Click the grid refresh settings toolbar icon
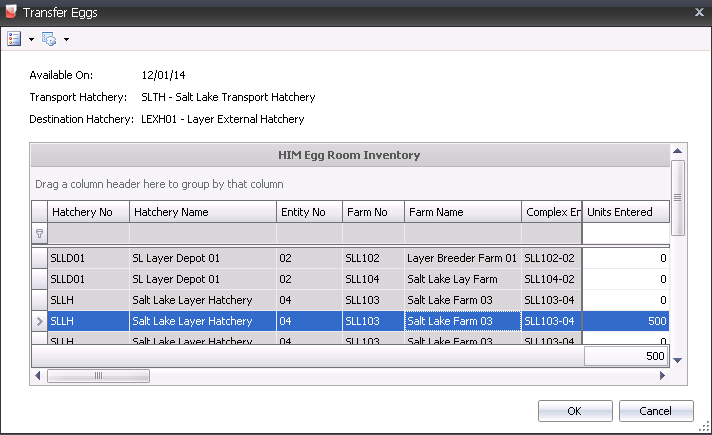The height and width of the screenshot is (435, 712). (49, 39)
